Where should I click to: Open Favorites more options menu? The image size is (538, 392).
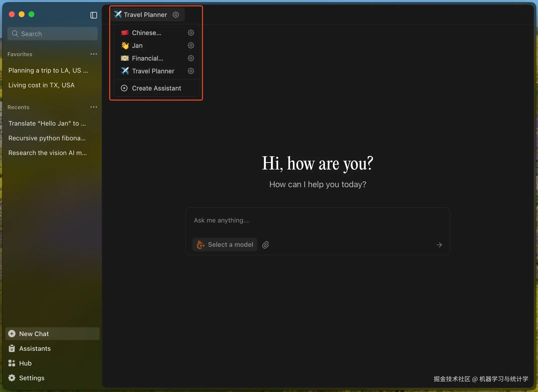click(x=94, y=54)
